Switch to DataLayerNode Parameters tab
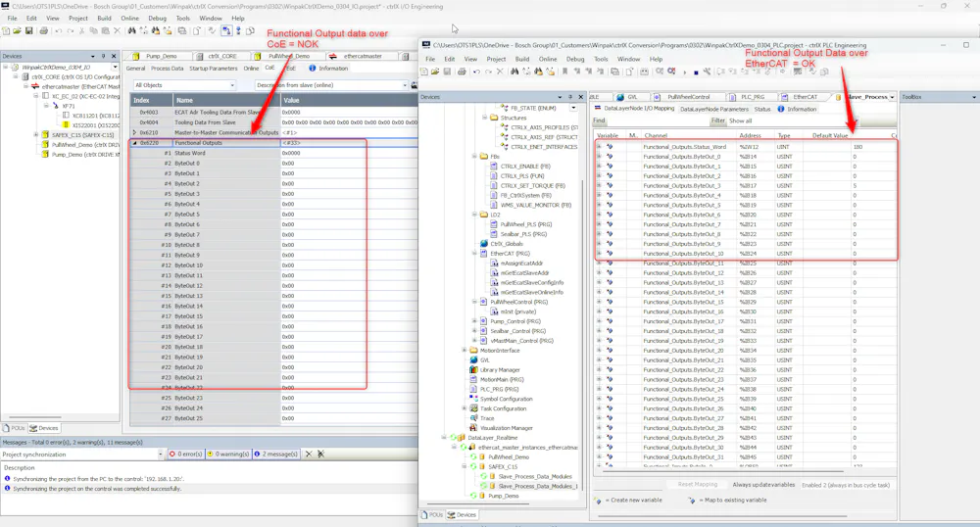The image size is (980, 527). point(713,109)
